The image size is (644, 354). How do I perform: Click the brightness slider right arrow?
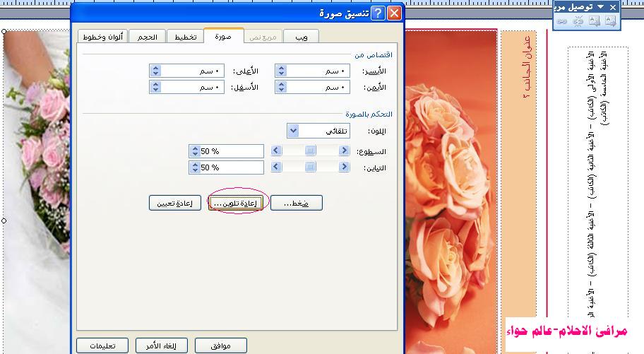pyautogui.click(x=344, y=151)
